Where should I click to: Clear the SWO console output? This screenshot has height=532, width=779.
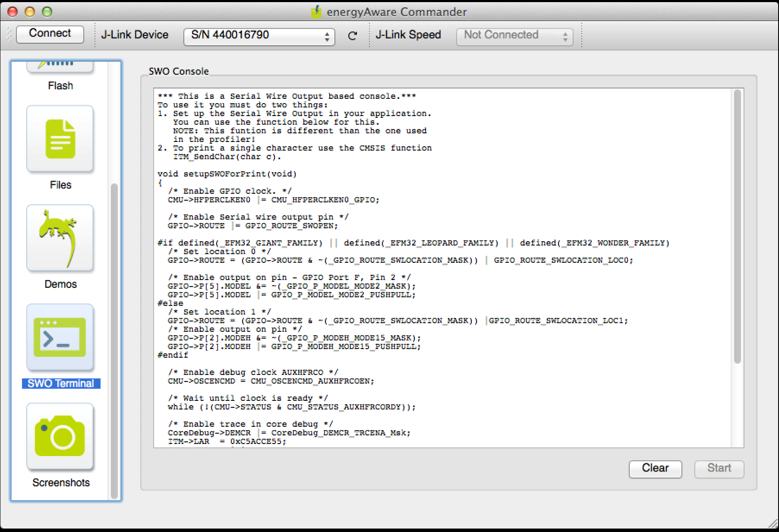(655, 469)
